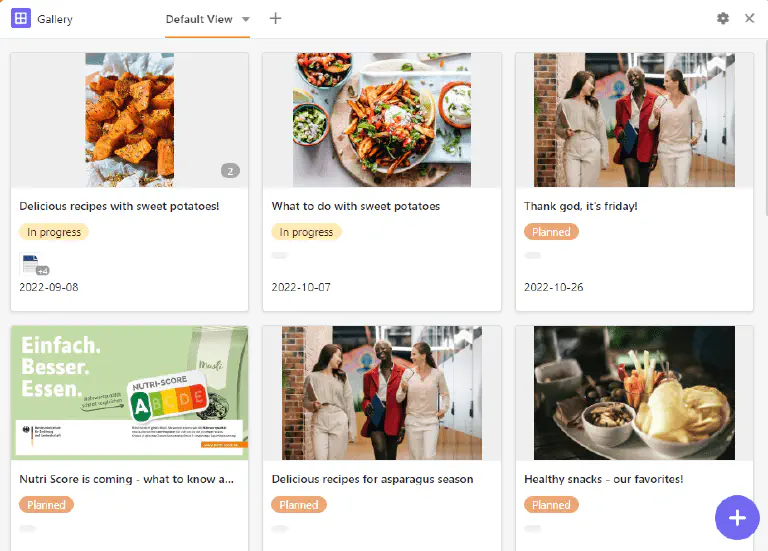Open 'Thank god, it's friday!' card title
This screenshot has height=551, width=768.
coord(580,206)
